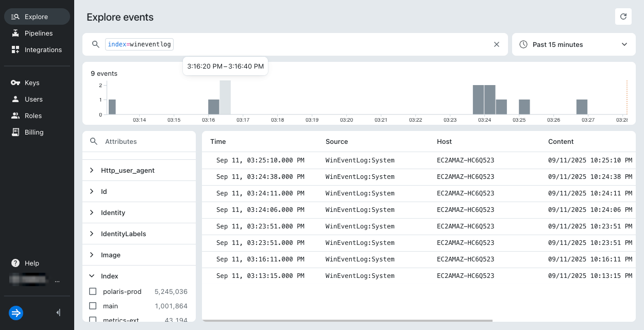Viewport: 644px width, 330px height.
Task: Click the Keys icon in sidebar
Action: point(15,82)
